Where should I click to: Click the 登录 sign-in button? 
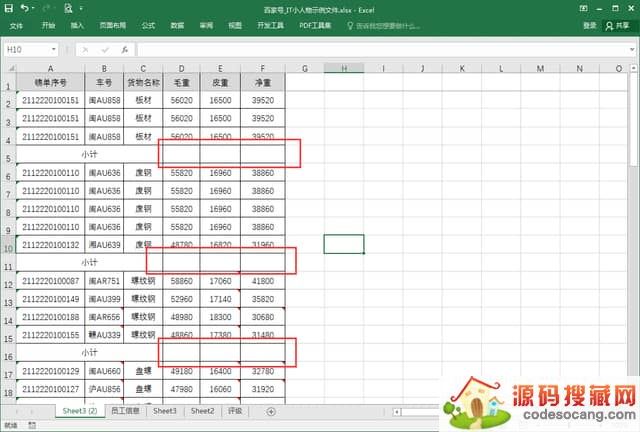point(589,26)
